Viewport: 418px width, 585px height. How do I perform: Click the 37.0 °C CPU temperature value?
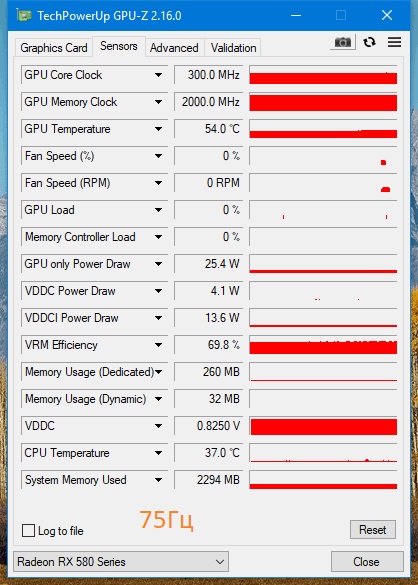[x=208, y=453]
